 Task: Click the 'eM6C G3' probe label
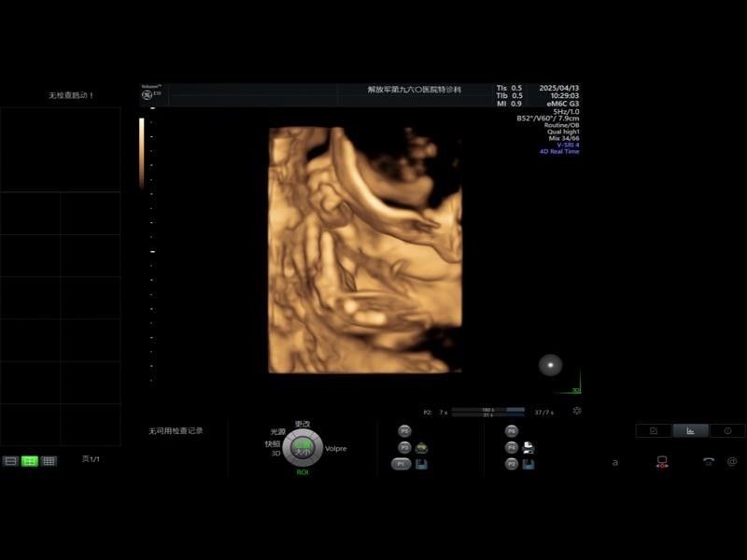pos(563,104)
